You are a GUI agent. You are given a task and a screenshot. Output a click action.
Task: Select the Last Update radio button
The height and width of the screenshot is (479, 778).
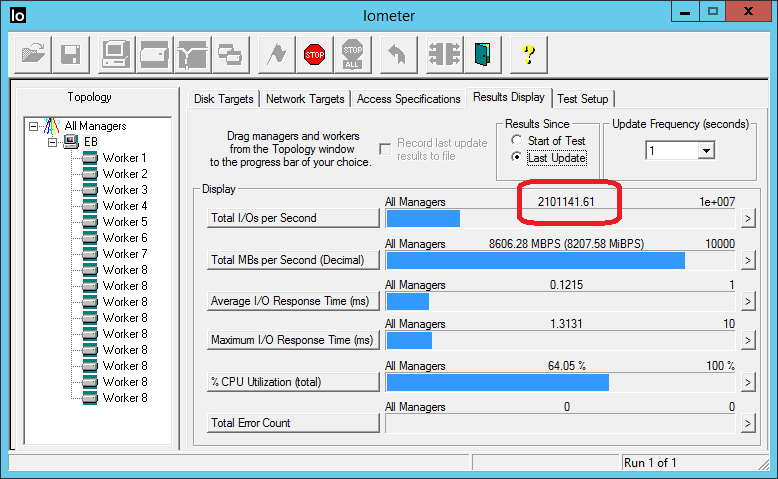pyautogui.click(x=516, y=158)
